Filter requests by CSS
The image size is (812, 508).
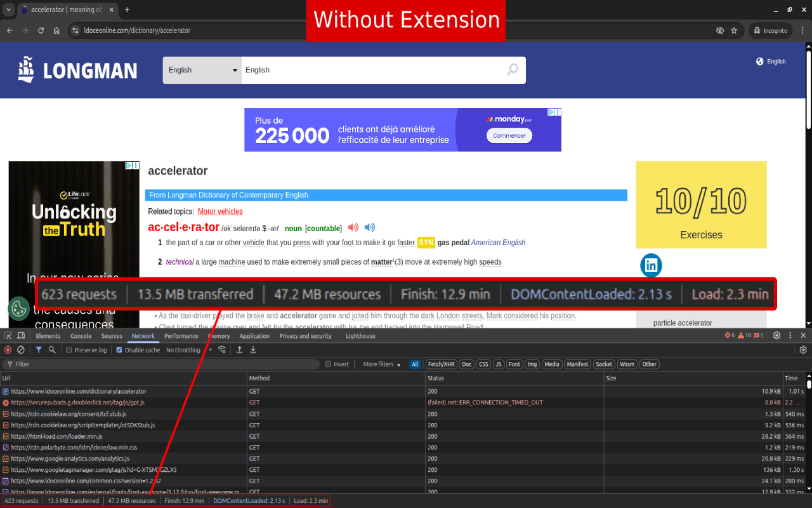coord(483,364)
